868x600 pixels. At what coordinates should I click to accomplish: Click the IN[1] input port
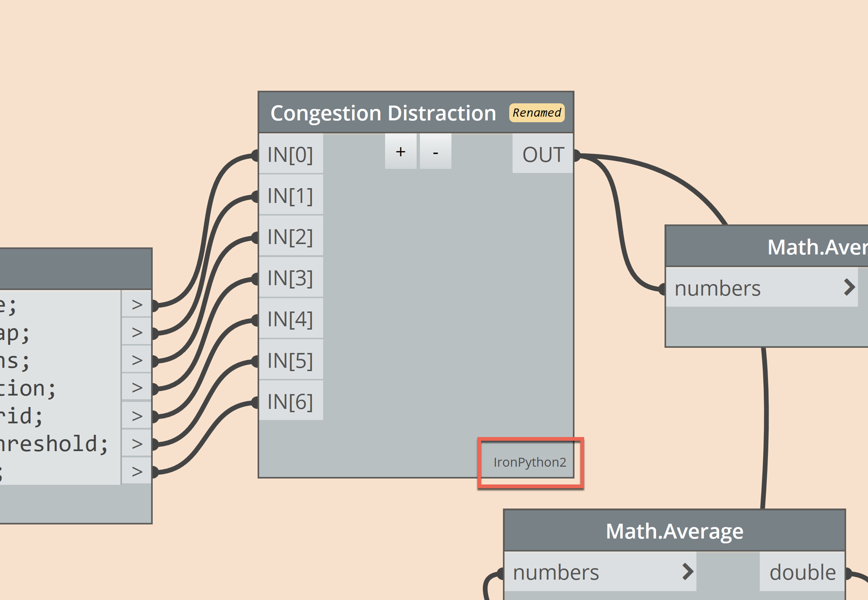coord(290,196)
